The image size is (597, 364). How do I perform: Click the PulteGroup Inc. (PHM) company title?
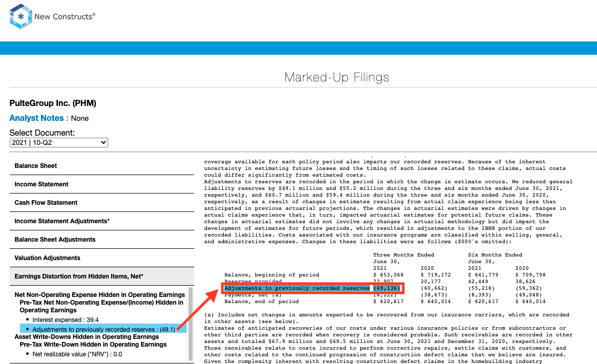pyautogui.click(x=53, y=103)
